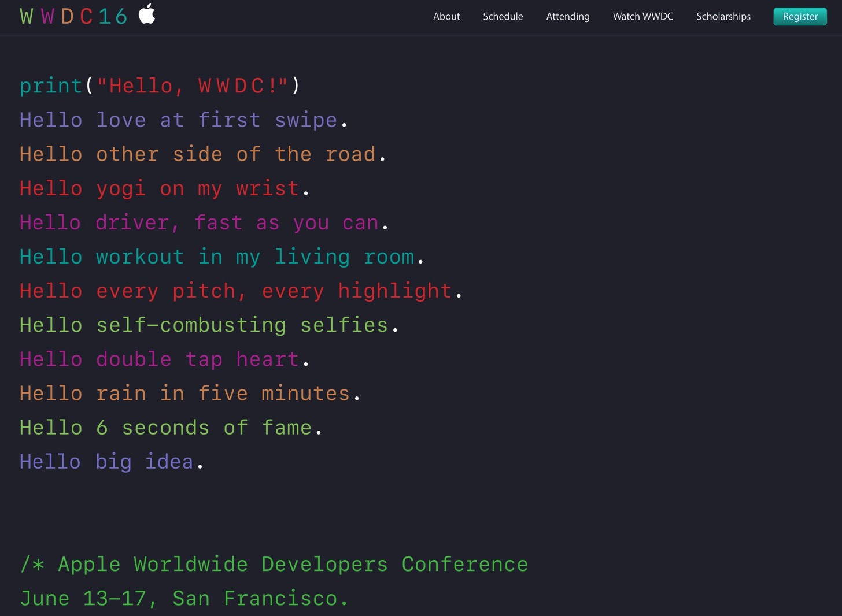Click the WWDC16 logo text
The image size is (842, 616).
[x=73, y=16]
